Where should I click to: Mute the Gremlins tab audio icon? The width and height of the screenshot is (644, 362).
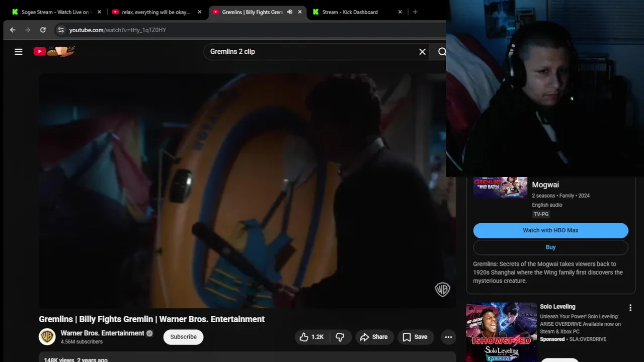(x=289, y=12)
